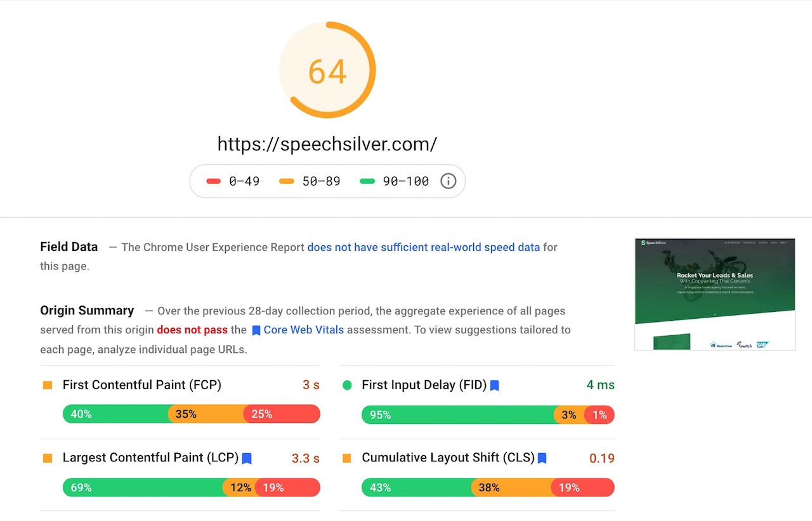Open the Core Web Vitals link

tap(304, 330)
